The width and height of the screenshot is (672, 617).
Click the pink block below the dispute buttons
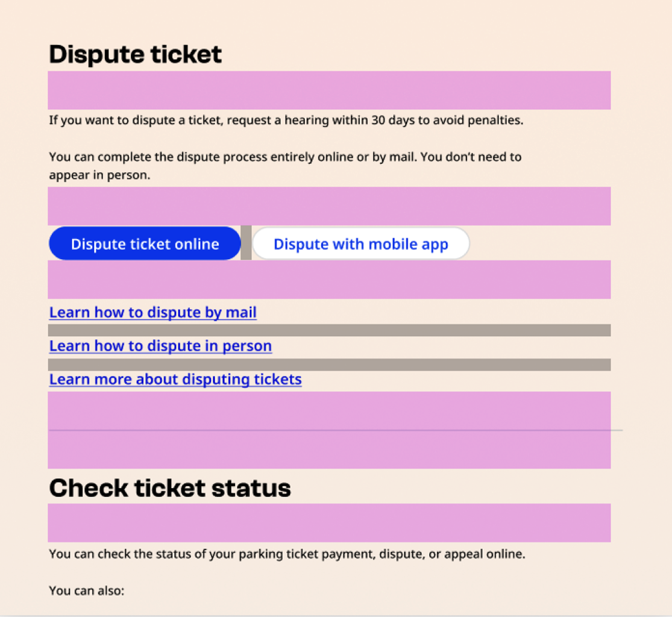pos(330,280)
